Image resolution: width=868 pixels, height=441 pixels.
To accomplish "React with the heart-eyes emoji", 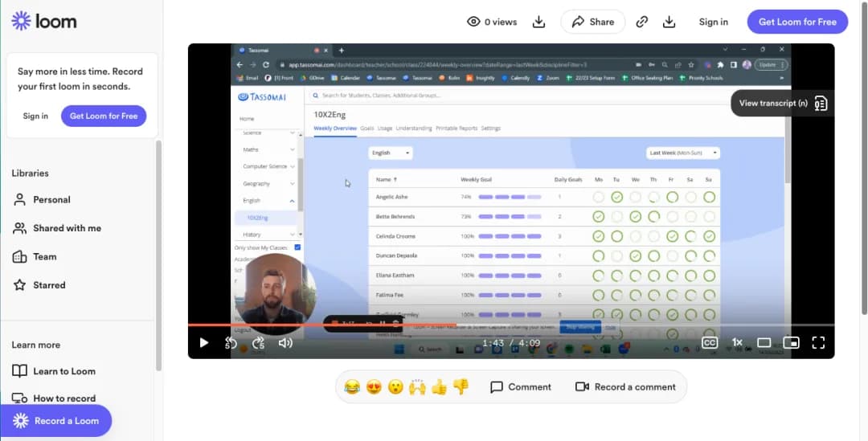I will [374, 386].
